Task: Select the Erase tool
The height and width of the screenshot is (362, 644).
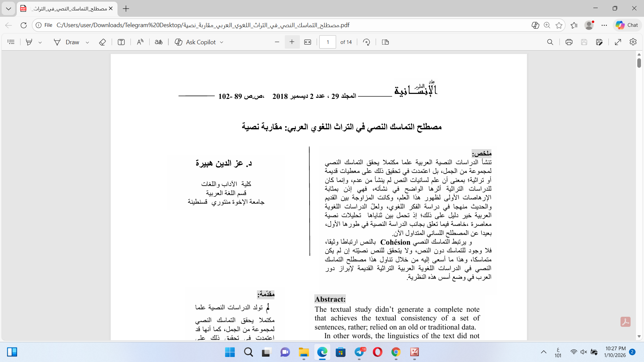Action: [x=102, y=42]
